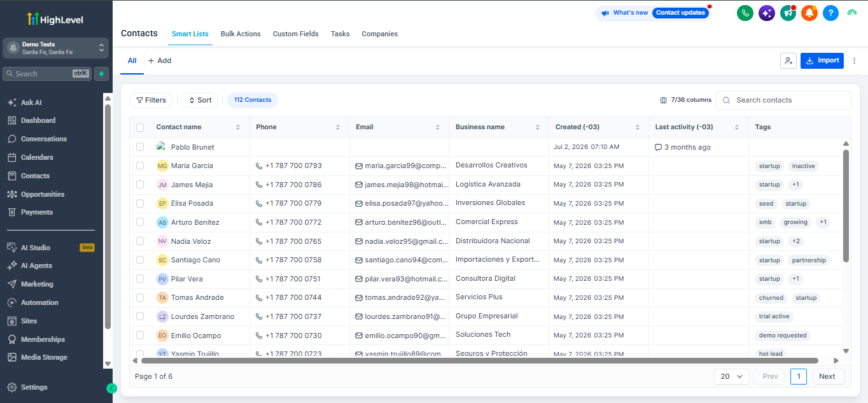Click the Contact updates pill
Image resolution: width=868 pixels, height=403 pixels.
(x=680, y=13)
